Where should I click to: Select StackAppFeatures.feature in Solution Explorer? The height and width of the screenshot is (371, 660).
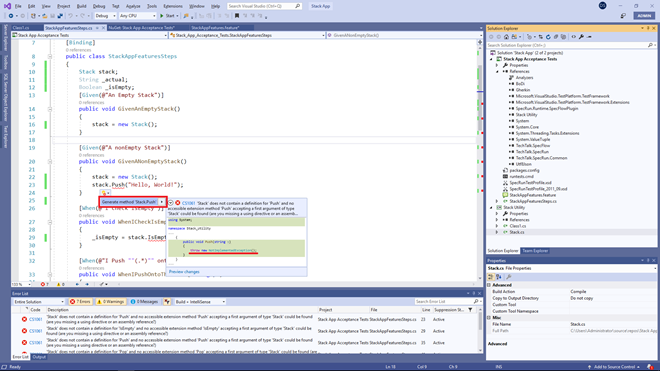532,195
